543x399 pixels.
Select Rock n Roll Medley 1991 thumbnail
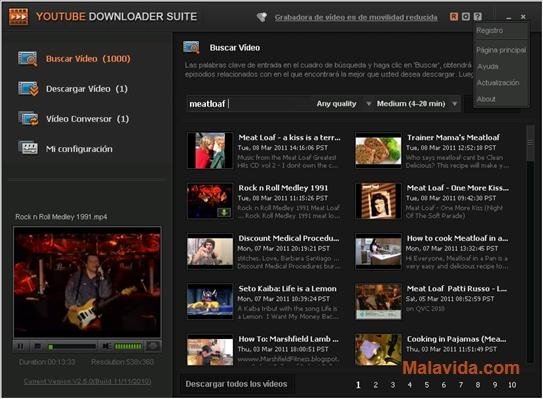(210, 201)
